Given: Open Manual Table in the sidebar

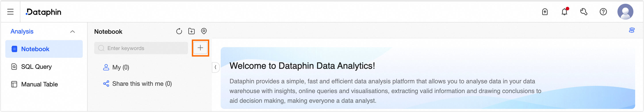Looking at the screenshot, I should (39, 84).
